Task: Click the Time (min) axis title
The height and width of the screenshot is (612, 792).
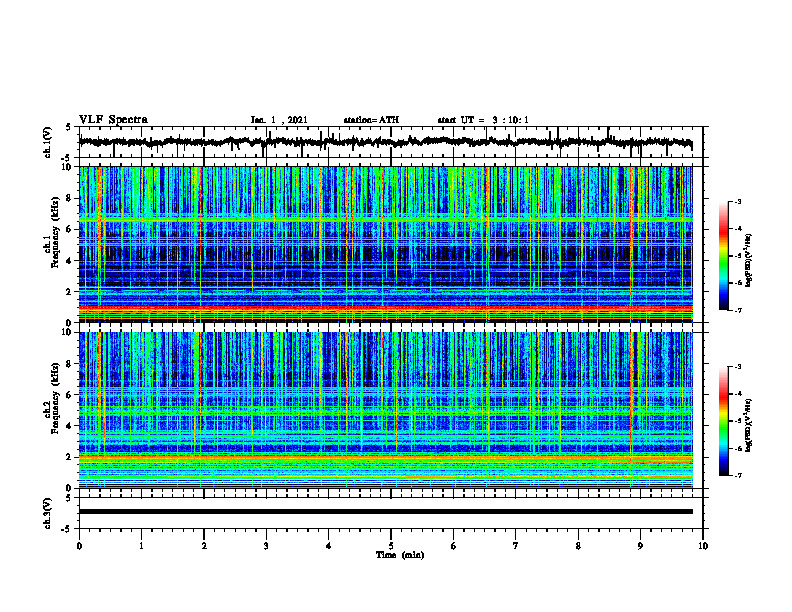Action: coord(400,555)
